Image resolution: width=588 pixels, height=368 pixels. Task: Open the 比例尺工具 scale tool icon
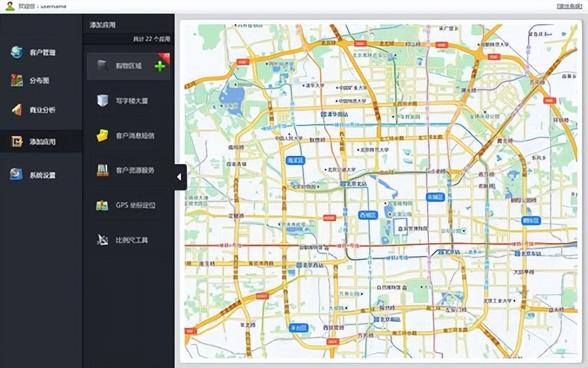[x=102, y=240]
